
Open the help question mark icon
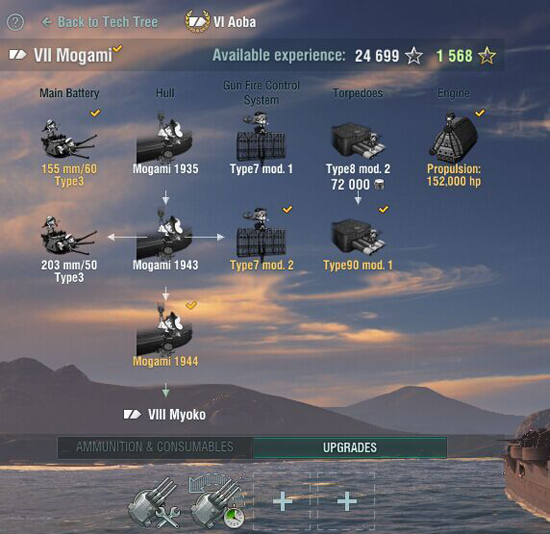(15, 22)
